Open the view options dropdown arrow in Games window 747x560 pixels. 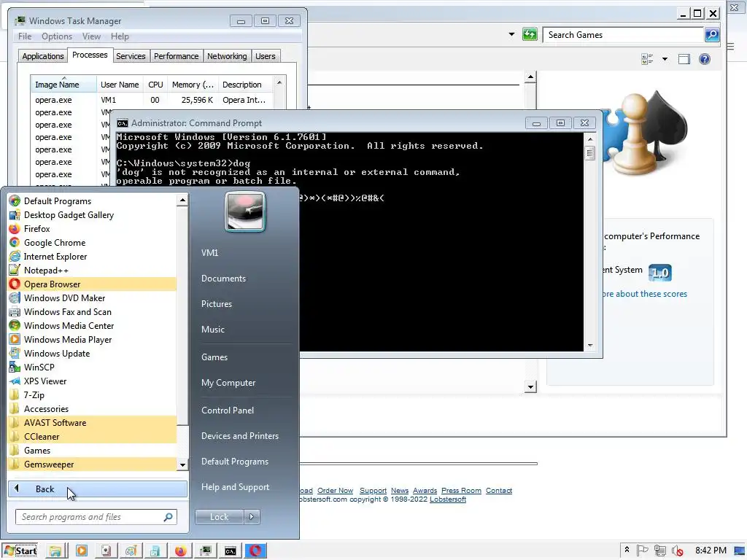665,59
